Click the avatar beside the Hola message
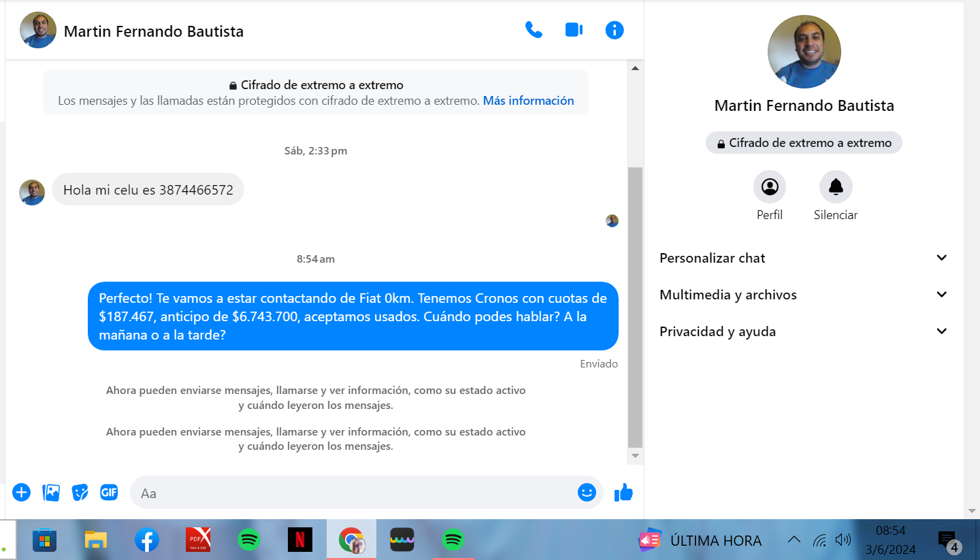The image size is (980, 560). 32,193
